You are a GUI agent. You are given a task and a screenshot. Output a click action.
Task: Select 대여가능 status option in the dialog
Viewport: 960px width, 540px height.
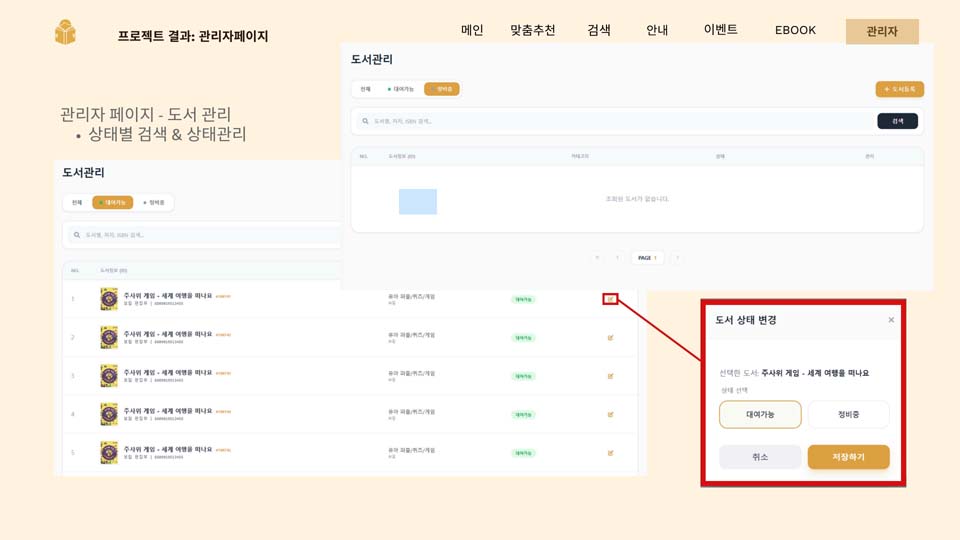(760, 414)
